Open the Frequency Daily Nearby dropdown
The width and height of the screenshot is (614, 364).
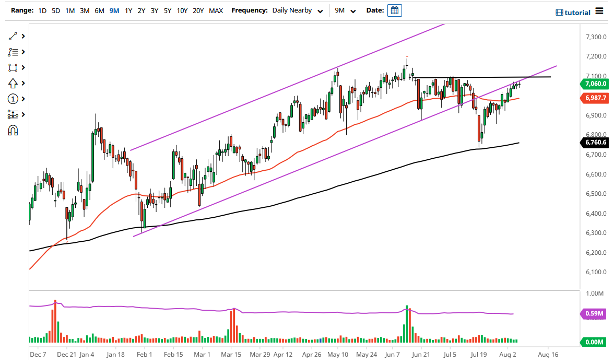(x=298, y=10)
